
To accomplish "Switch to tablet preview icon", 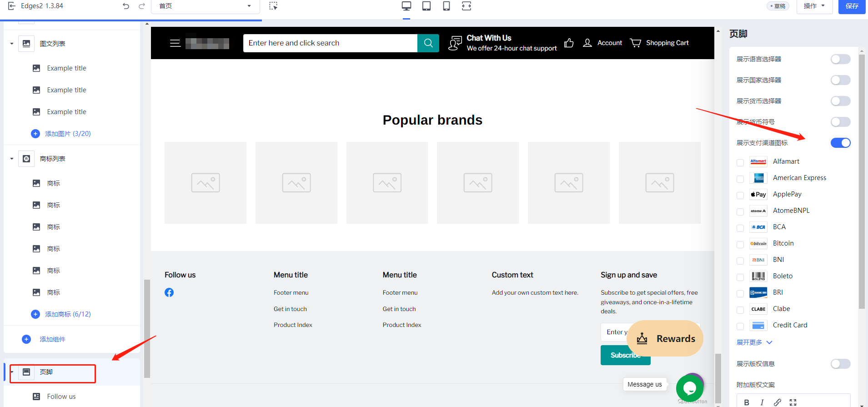I will (x=426, y=6).
